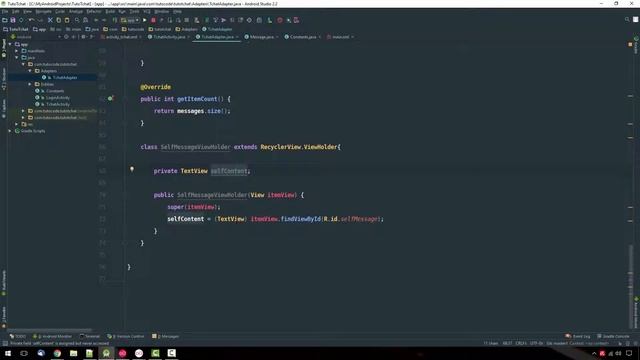Toggle the Gradle tool window on right
Viewport: 640px width, 360px height.
click(x=636, y=45)
